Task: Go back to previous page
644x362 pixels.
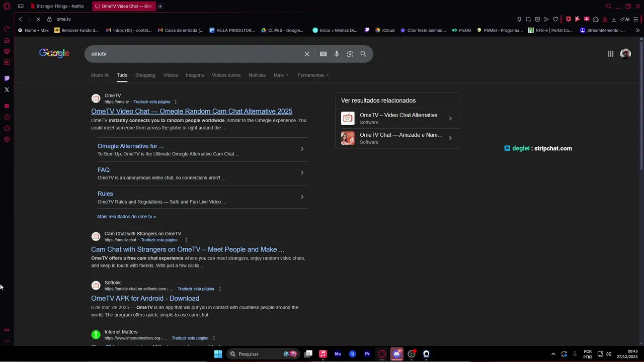Action: (20, 19)
